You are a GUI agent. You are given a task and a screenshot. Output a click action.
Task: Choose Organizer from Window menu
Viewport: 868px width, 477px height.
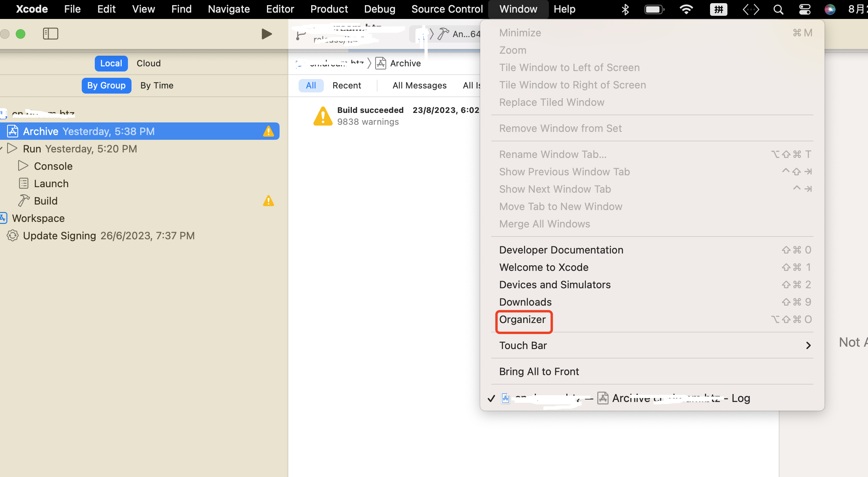652,319
